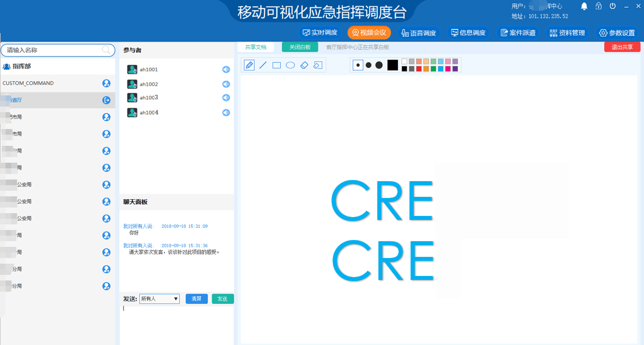Screen dimensions: 644x345
Task: Choose the ellipse shape tool
Action: pos(290,65)
